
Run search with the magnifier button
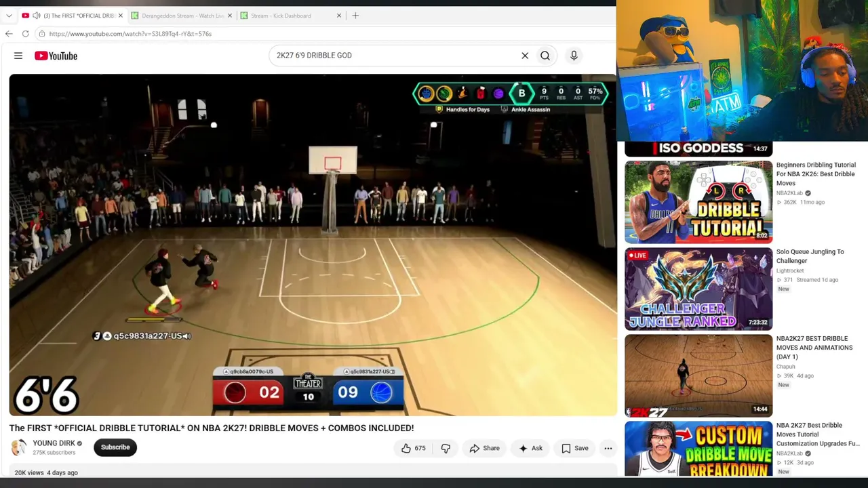[545, 56]
